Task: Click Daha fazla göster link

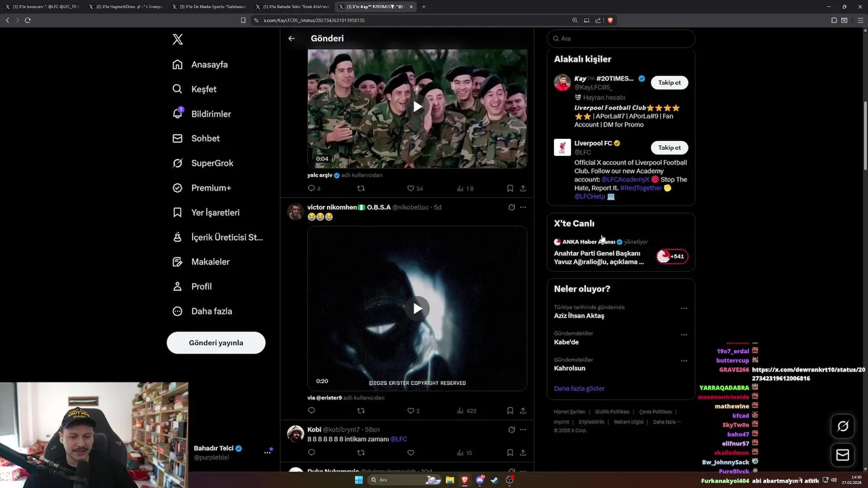Action: (x=579, y=388)
